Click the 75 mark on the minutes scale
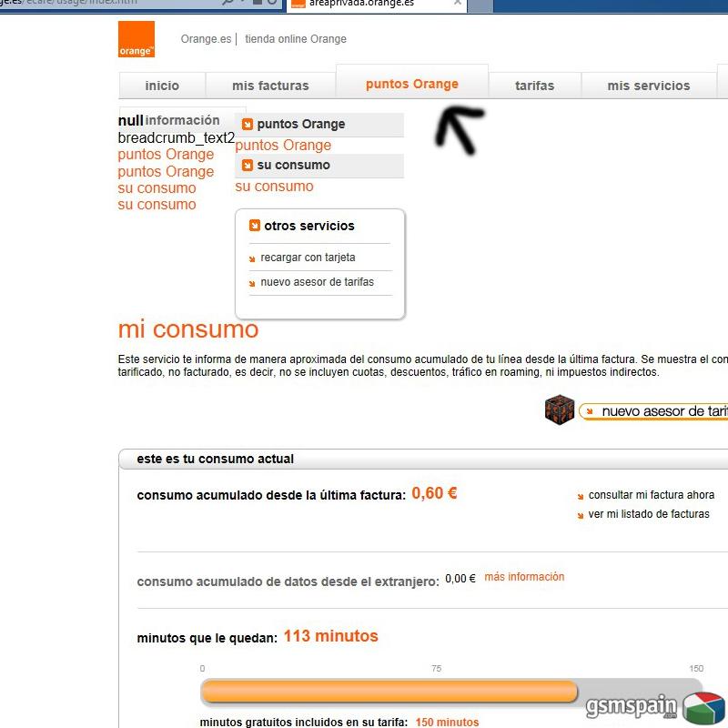The width and height of the screenshot is (728, 728). point(437,669)
